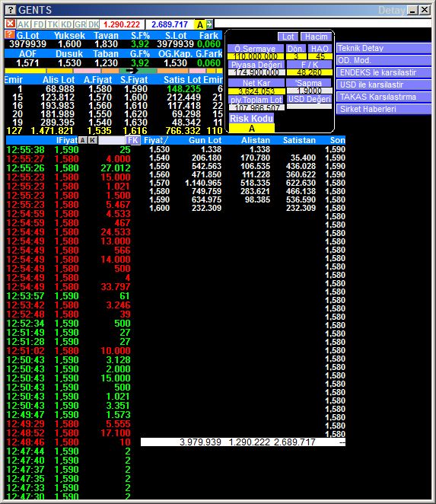This screenshot has width=436, height=504.
Task: Switch to the Hacim tab
Action: (316, 37)
